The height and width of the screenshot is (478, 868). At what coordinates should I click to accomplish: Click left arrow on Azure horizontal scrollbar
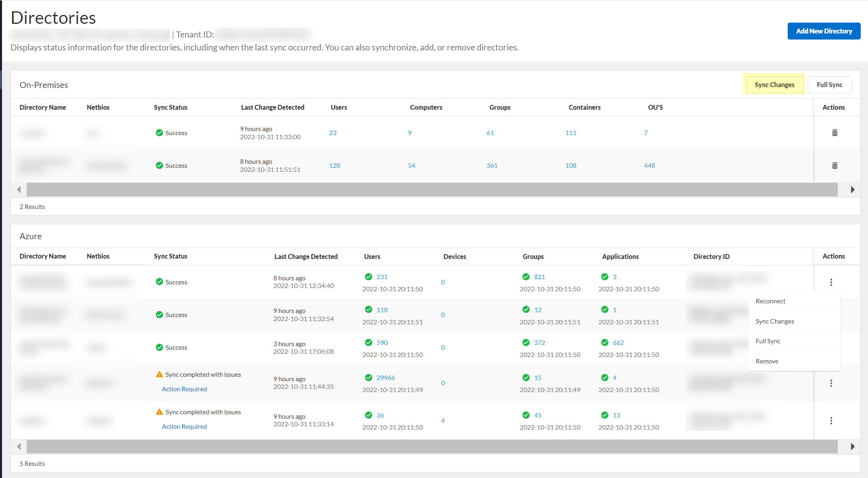click(19, 447)
